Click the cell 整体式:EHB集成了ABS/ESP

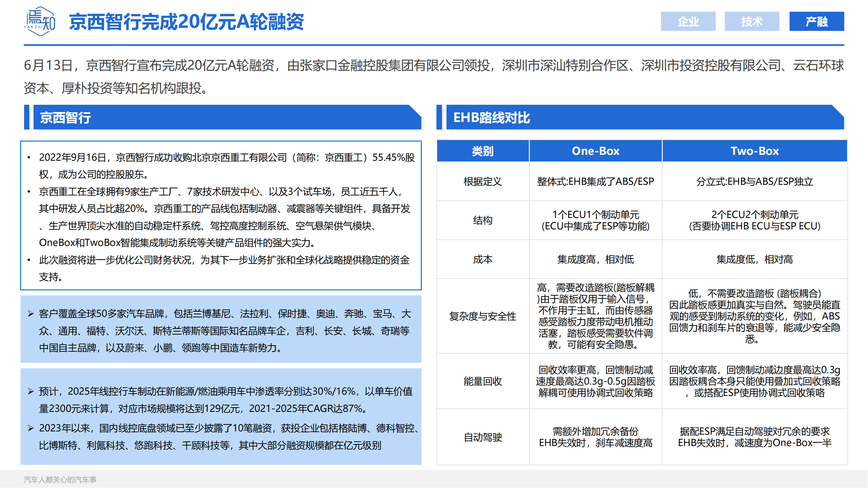pyautogui.click(x=595, y=182)
